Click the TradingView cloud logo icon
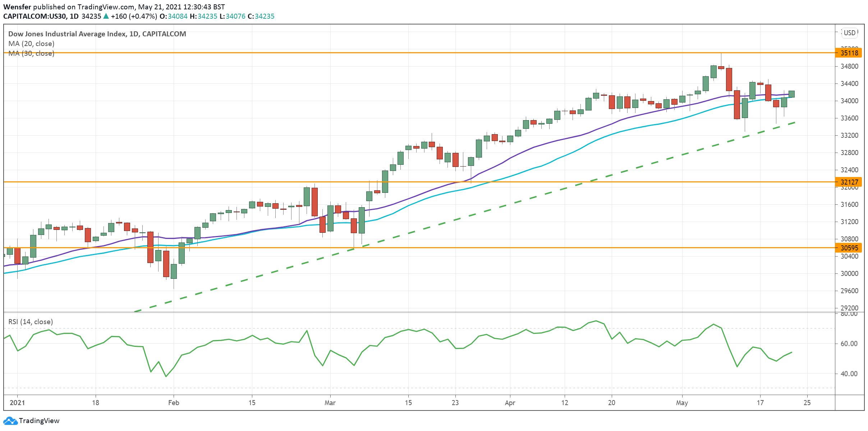Screen dimensions: 868x431 tap(10, 421)
